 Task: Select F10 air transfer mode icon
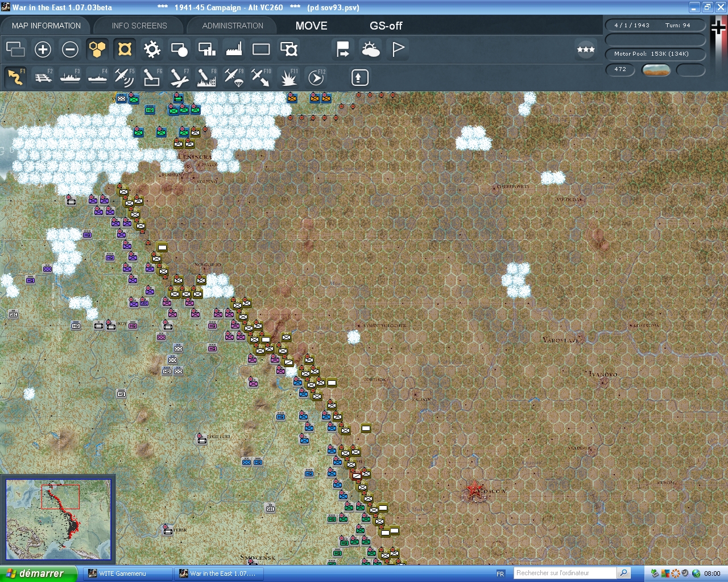pyautogui.click(x=261, y=77)
